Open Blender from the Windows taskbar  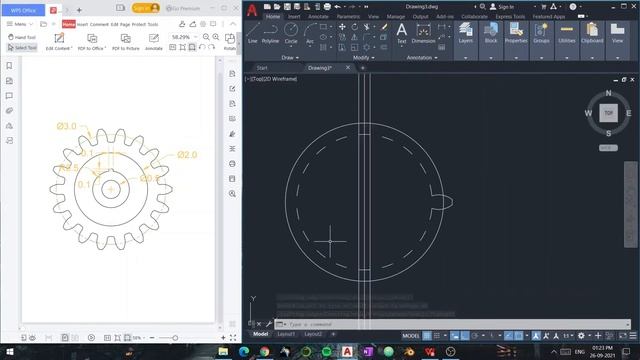[409, 351]
